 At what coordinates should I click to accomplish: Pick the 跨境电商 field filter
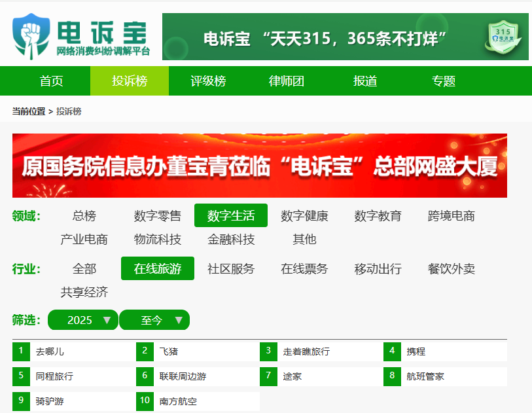tap(451, 215)
